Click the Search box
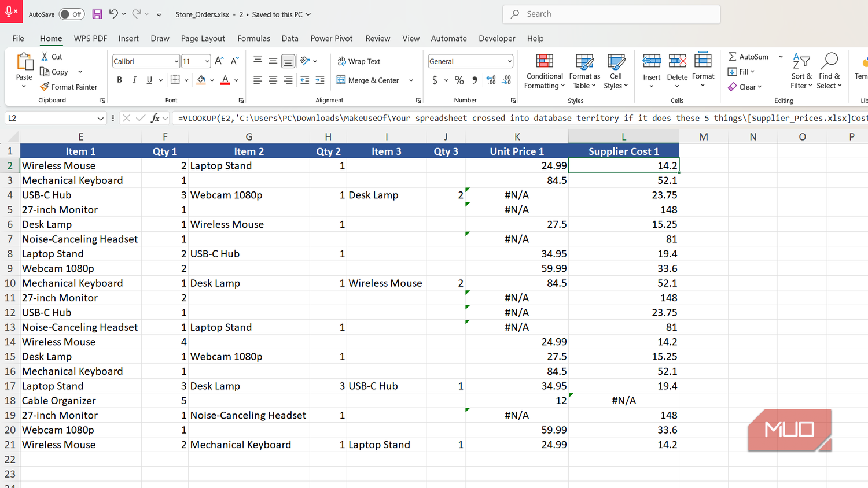The height and width of the screenshot is (488, 868). pyautogui.click(x=612, y=14)
